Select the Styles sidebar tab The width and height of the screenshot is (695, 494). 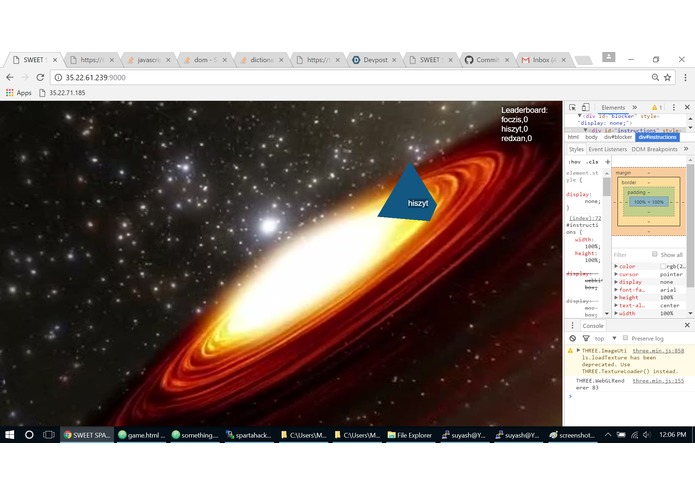pyautogui.click(x=576, y=149)
